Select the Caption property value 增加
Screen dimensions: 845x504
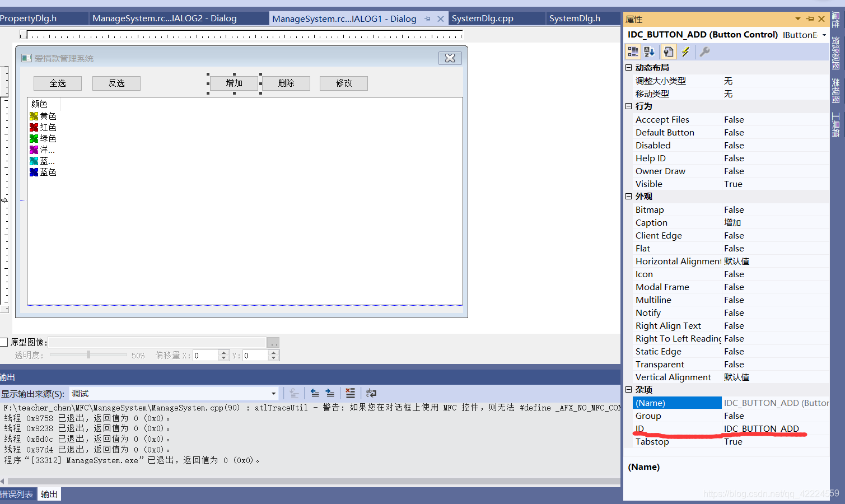732,222
